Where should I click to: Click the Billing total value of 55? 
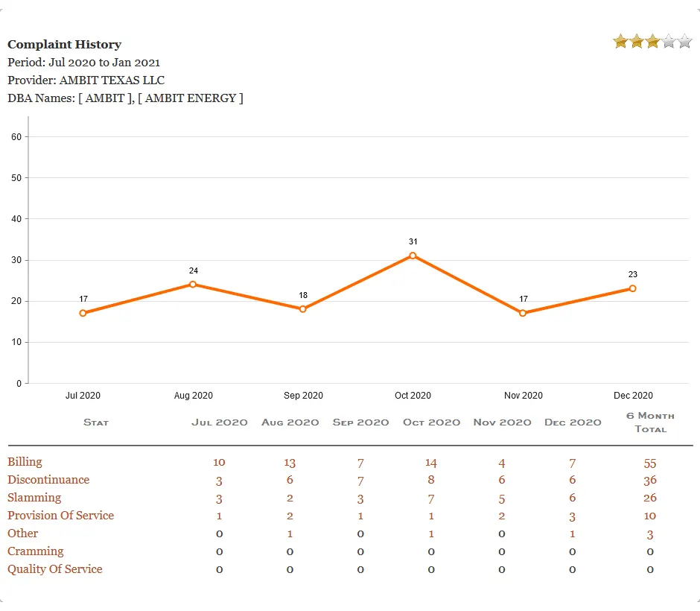[649, 462]
